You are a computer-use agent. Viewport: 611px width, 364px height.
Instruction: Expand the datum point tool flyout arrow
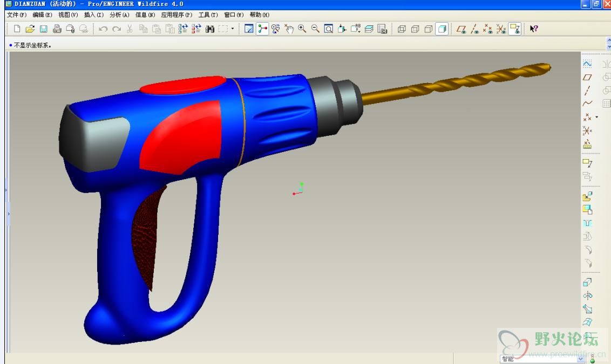coord(596,117)
